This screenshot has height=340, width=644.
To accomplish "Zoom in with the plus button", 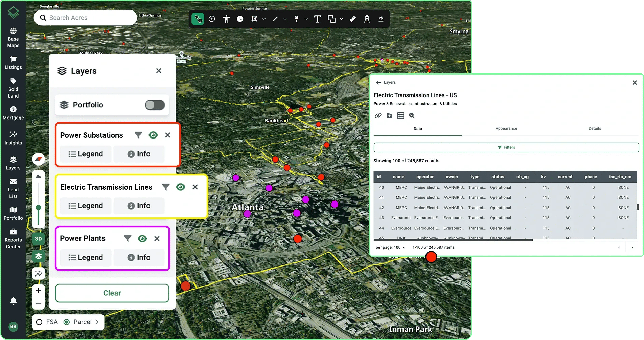I will (x=39, y=291).
